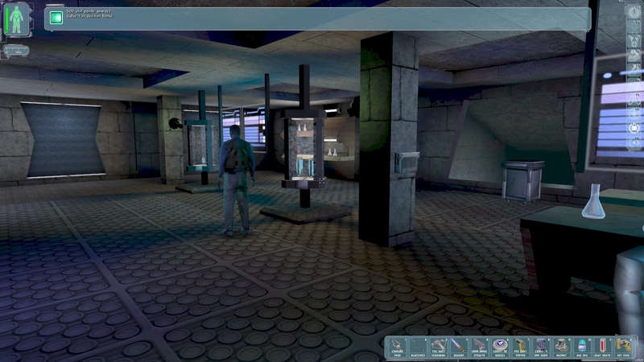Select the Stealth pistol belt slot
The width and height of the screenshot is (644, 362).
(479, 347)
